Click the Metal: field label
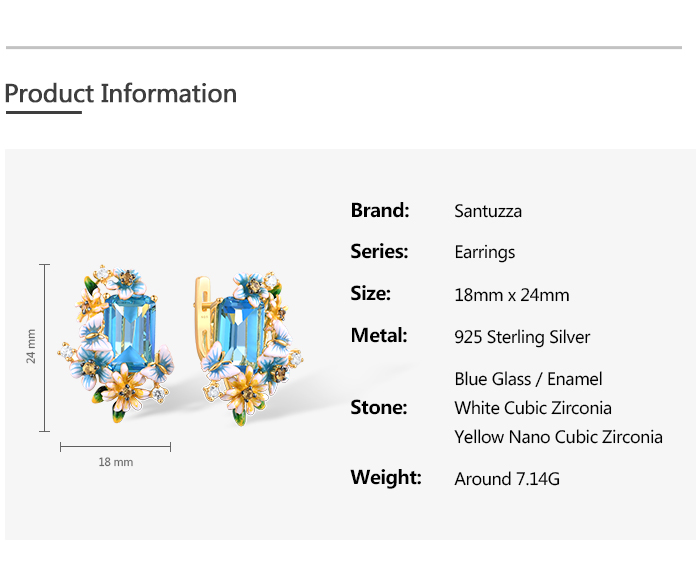 pyautogui.click(x=378, y=336)
